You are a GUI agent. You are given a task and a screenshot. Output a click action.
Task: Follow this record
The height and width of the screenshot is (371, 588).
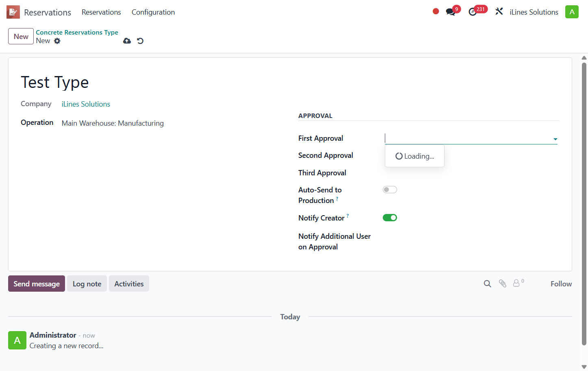(x=561, y=284)
